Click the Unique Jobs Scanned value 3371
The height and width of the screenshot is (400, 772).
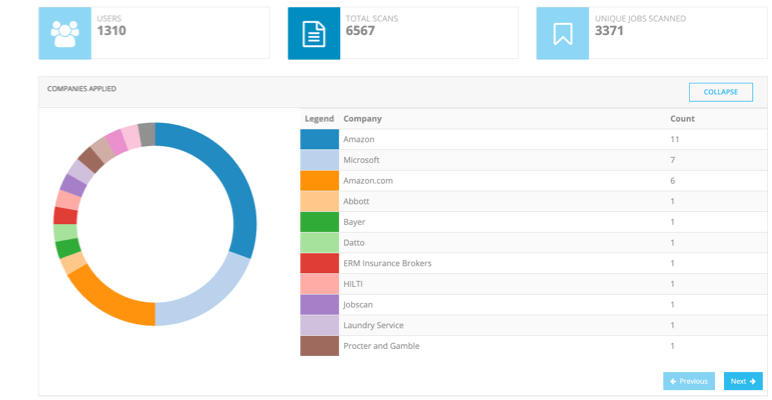(610, 31)
